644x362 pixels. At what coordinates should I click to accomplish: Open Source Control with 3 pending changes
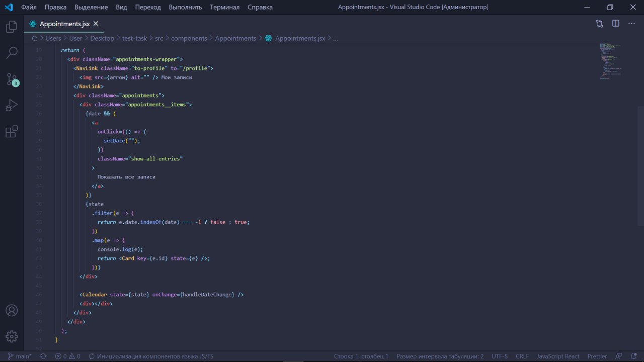(12, 79)
